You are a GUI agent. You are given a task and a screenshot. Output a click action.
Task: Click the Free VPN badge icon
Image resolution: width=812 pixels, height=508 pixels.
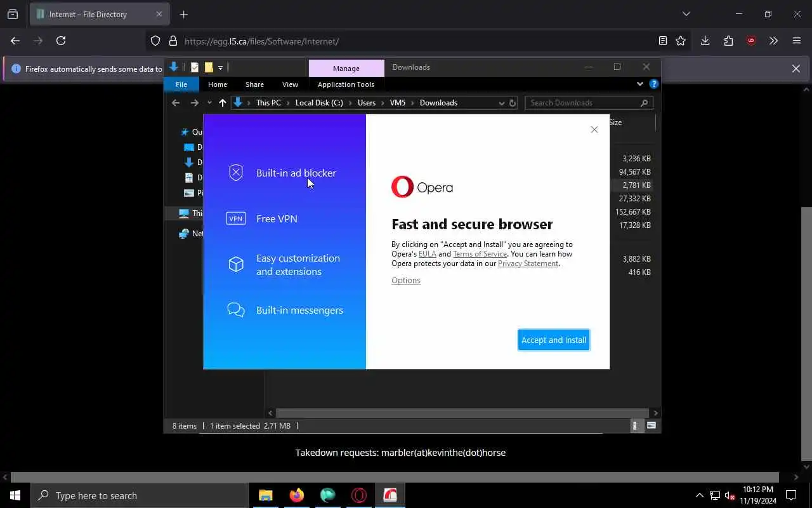click(x=236, y=218)
